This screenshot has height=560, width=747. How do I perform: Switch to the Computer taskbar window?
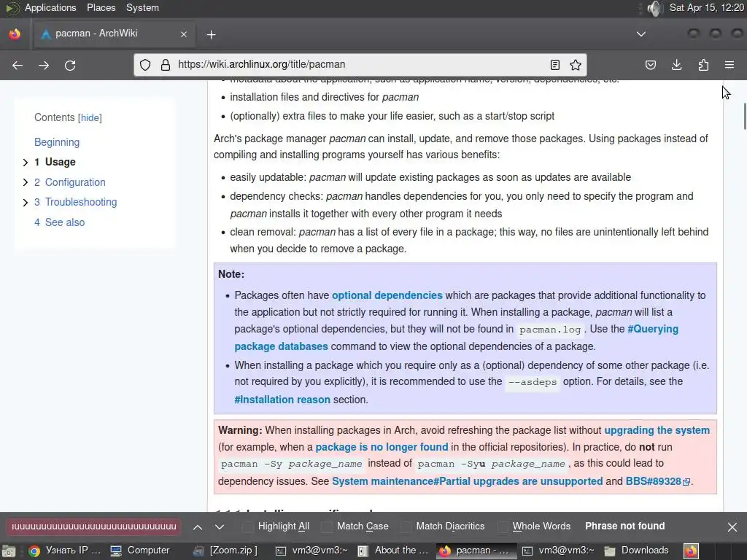(140, 551)
